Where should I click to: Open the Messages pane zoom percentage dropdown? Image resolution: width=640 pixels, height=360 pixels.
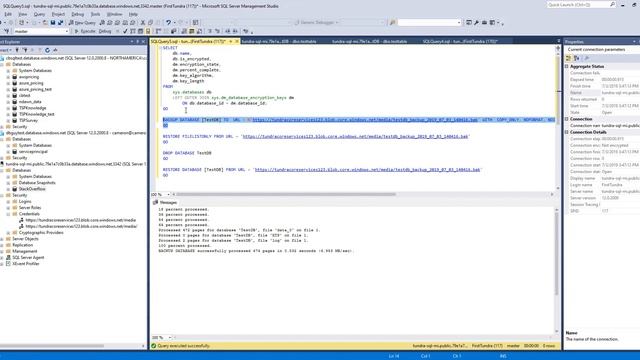coord(169,338)
